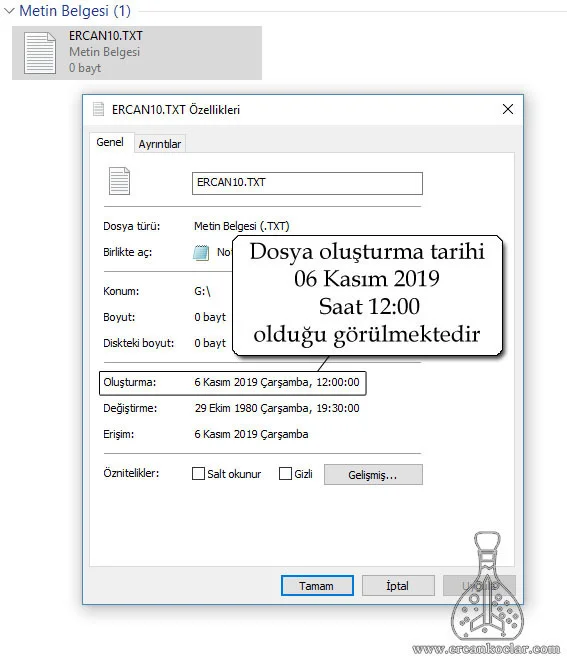567x663 pixels.
Task: Open the Ayrıntılar tab
Action: pyautogui.click(x=159, y=144)
